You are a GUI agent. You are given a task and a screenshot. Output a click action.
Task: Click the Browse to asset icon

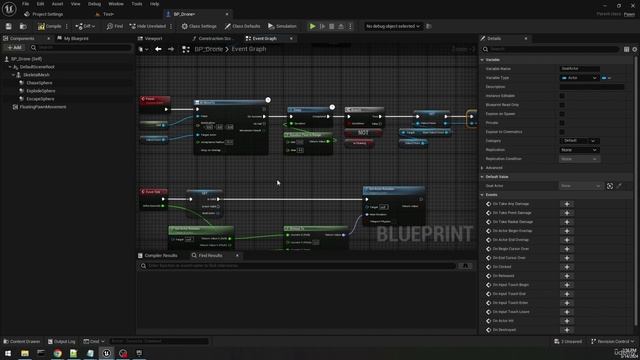point(23,26)
